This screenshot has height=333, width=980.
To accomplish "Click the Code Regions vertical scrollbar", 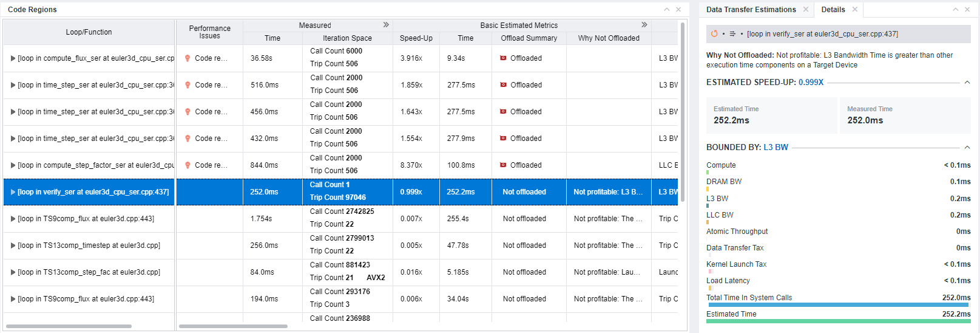I will point(683,109).
